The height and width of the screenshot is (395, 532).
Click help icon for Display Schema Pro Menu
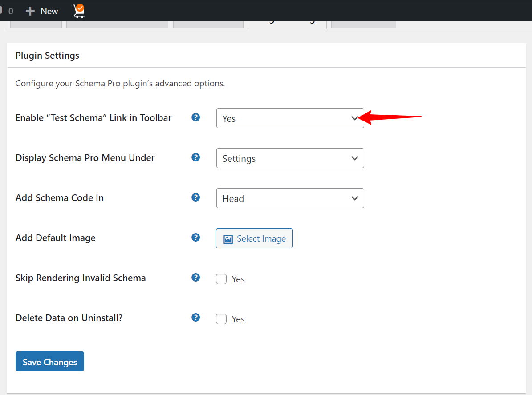tap(195, 157)
